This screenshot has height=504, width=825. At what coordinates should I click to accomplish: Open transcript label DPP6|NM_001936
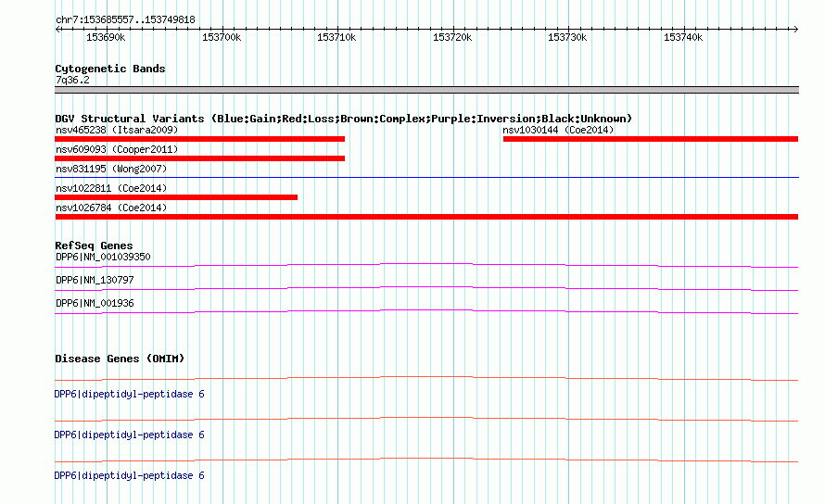click(95, 303)
